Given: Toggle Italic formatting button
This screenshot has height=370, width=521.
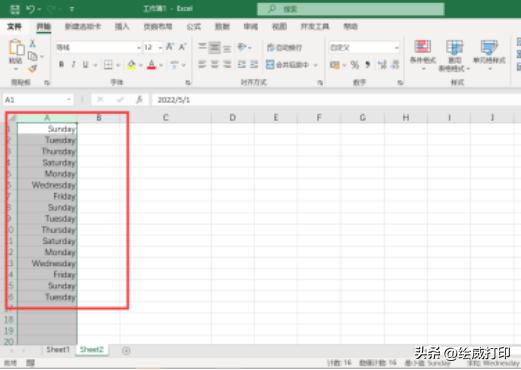Looking at the screenshot, I should click(73, 64).
